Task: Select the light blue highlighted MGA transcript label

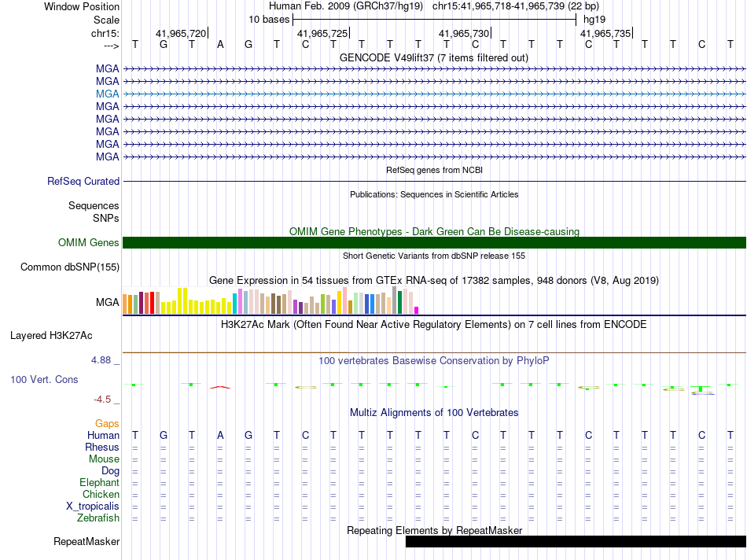Action: tap(107, 94)
